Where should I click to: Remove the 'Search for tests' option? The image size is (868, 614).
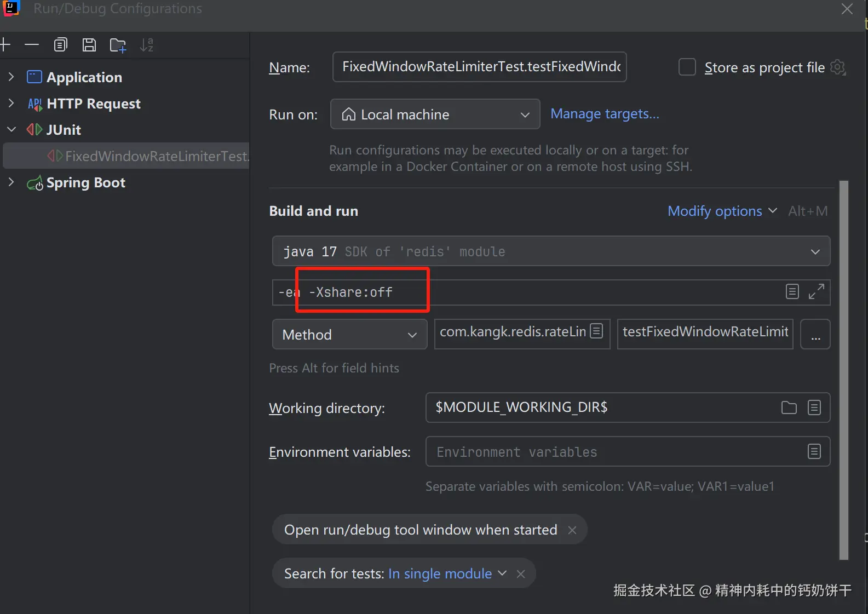(x=521, y=573)
